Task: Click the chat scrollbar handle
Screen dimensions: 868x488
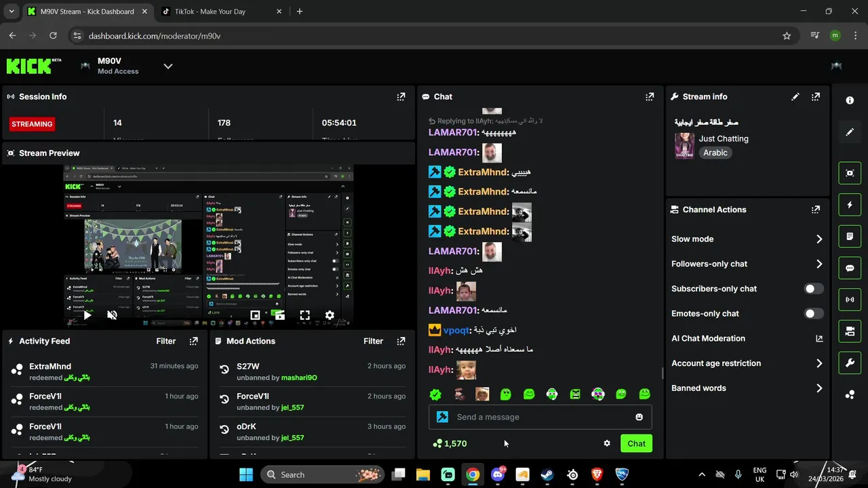Action: (x=663, y=373)
